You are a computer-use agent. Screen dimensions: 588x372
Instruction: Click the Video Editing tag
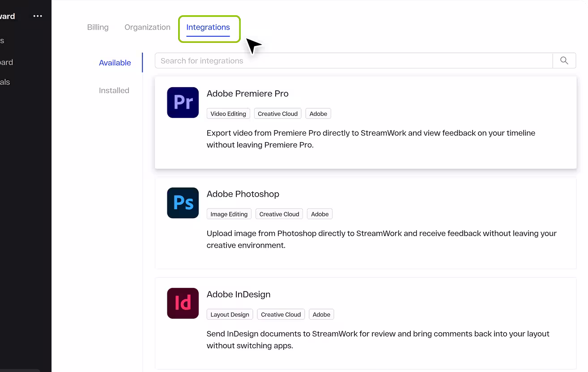228,114
